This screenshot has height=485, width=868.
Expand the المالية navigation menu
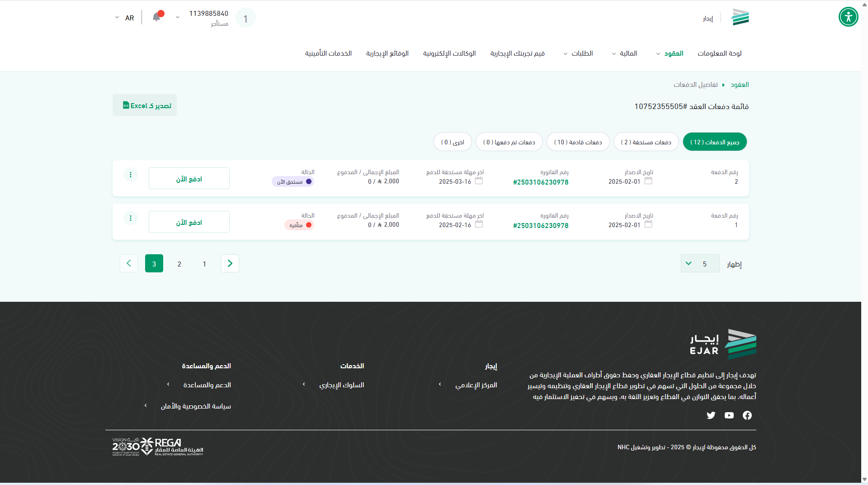[x=625, y=53]
